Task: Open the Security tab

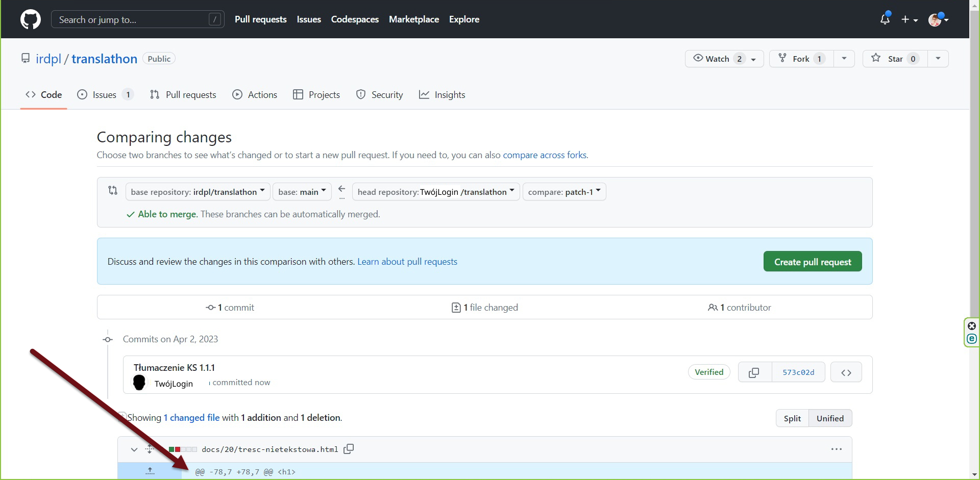Action: 380,95
